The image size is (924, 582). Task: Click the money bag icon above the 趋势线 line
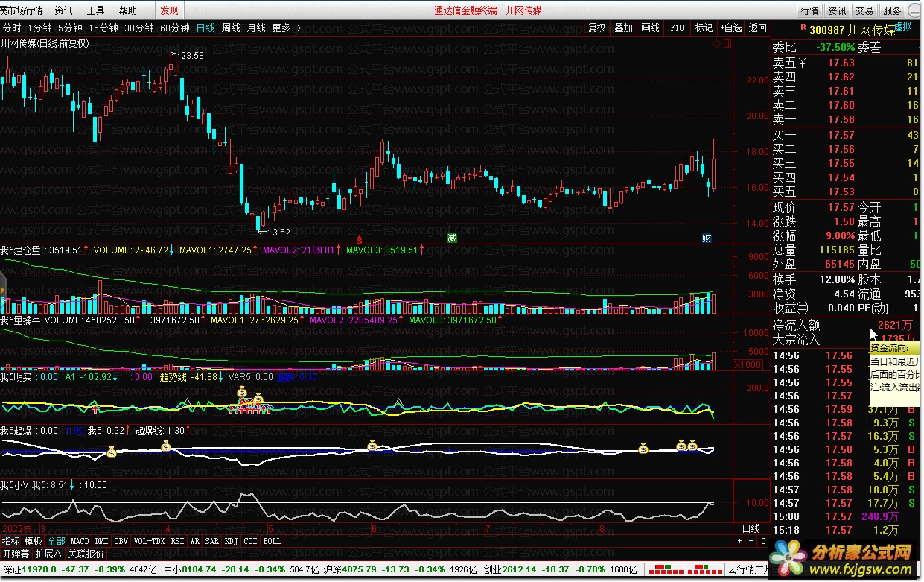click(242, 393)
